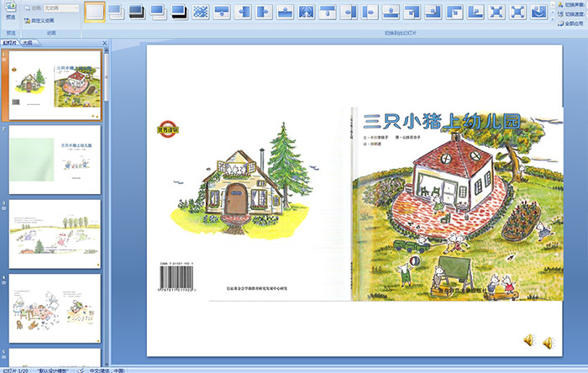588x373 pixels.
Task: Select the cottage illustration on back cover
Action: tap(243, 180)
